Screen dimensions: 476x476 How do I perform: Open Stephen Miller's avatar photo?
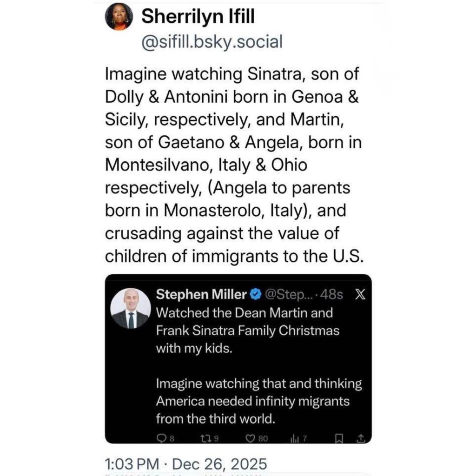click(130, 308)
